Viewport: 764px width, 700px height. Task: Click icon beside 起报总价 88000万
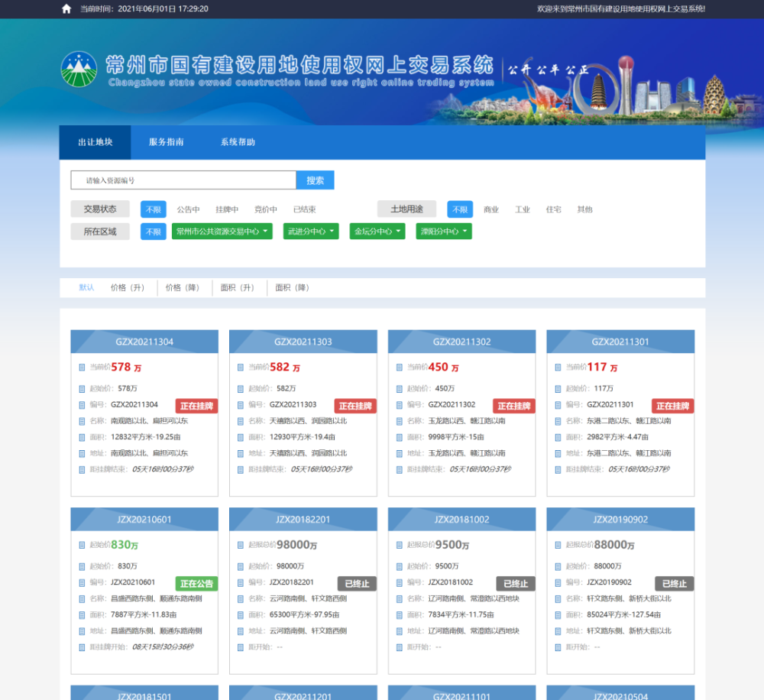point(558,545)
